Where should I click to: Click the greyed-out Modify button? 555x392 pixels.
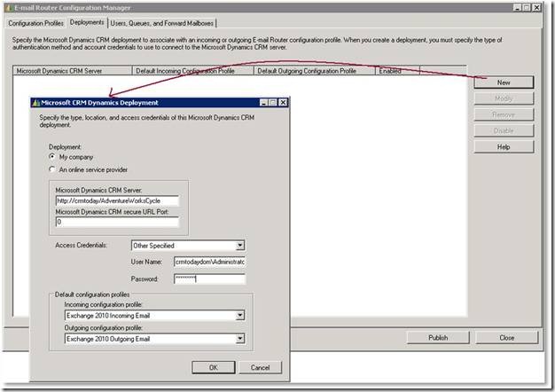pos(504,98)
